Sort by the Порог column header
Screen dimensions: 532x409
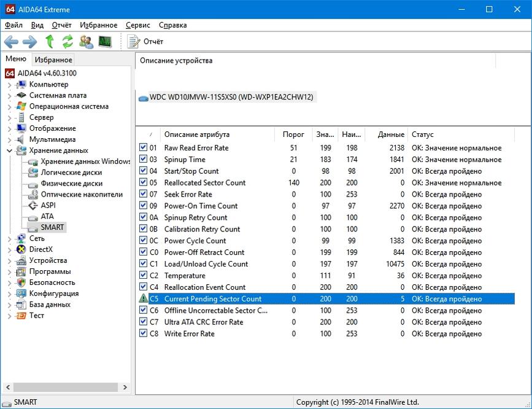point(293,134)
